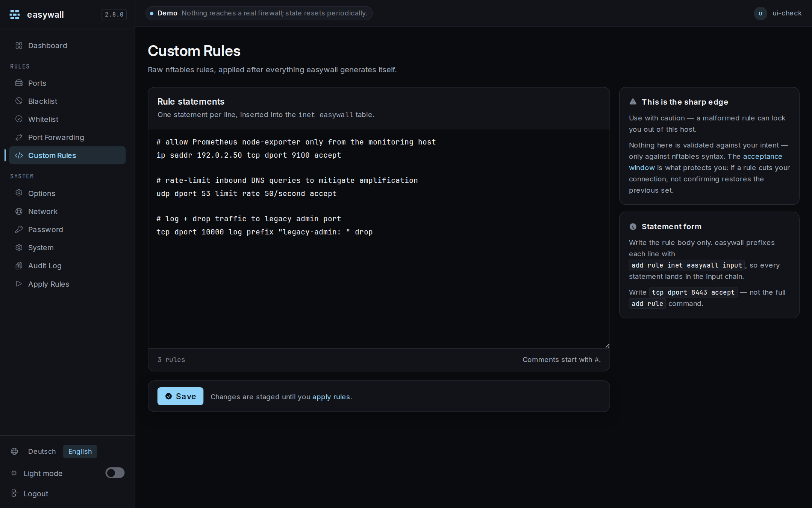Open the Options settings page
This screenshot has height=508, width=812.
(67, 193)
